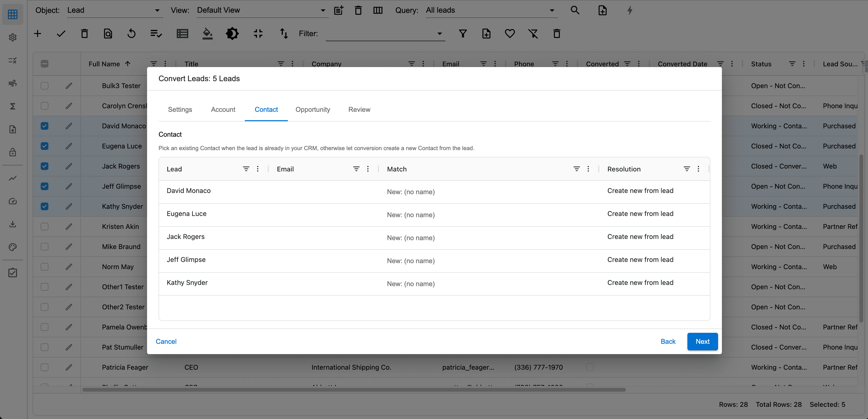Click the apply filter funnel icon

[x=463, y=34]
